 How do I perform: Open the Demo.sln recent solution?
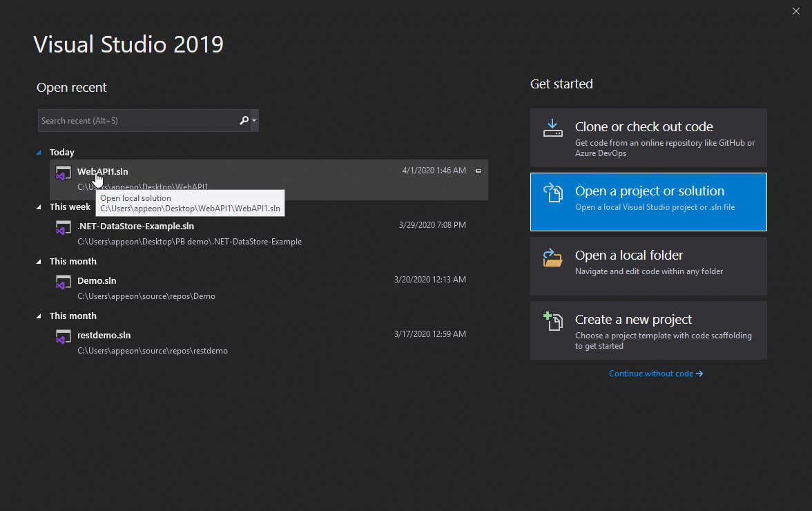tap(269, 289)
